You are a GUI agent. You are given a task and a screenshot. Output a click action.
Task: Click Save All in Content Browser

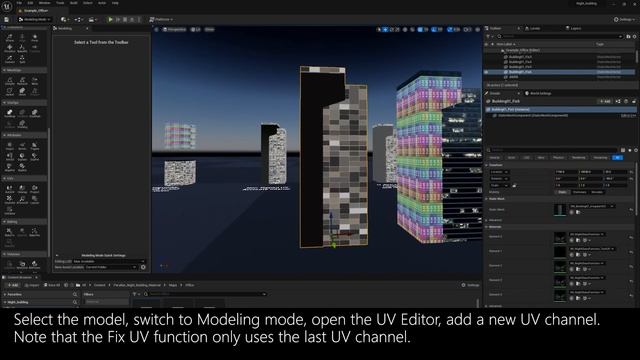pyautogui.click(x=52, y=285)
